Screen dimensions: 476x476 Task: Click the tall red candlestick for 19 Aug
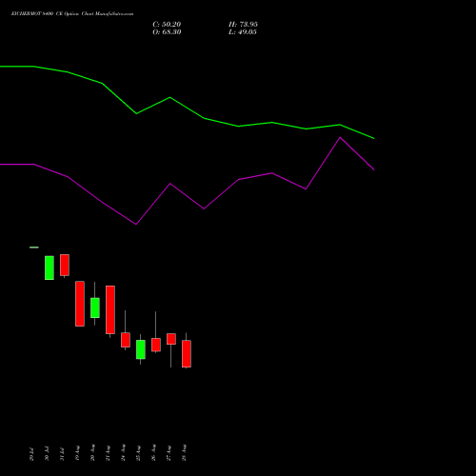click(x=80, y=304)
